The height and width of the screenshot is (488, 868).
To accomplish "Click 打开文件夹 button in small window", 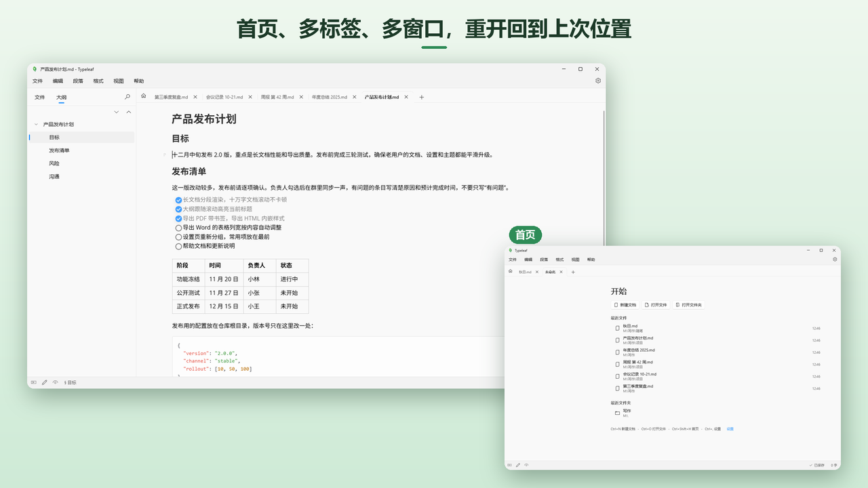I will pos(690,305).
